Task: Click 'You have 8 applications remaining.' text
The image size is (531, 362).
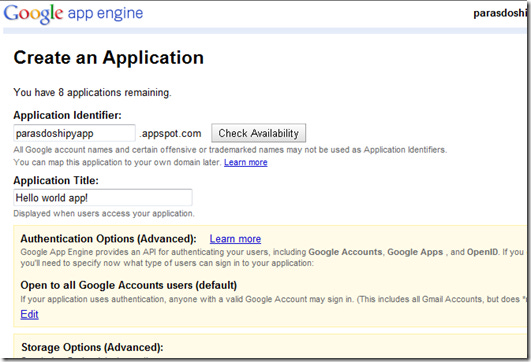Action: 92,92
